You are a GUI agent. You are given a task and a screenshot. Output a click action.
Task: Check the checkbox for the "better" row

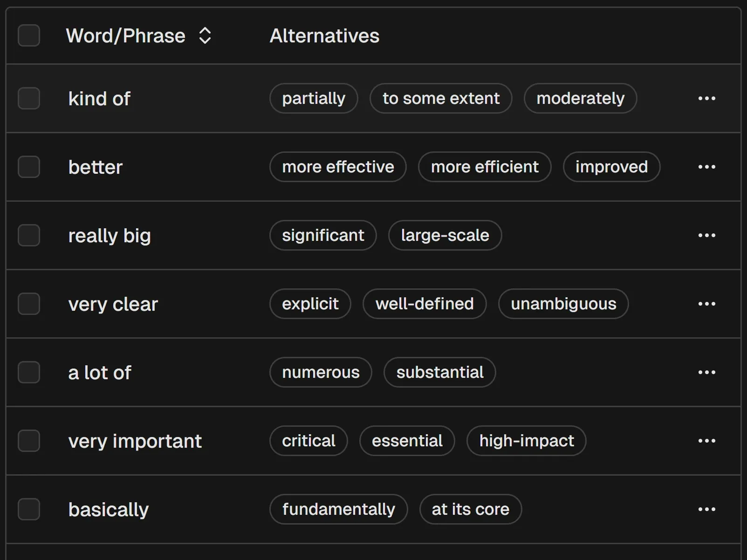coord(29,167)
